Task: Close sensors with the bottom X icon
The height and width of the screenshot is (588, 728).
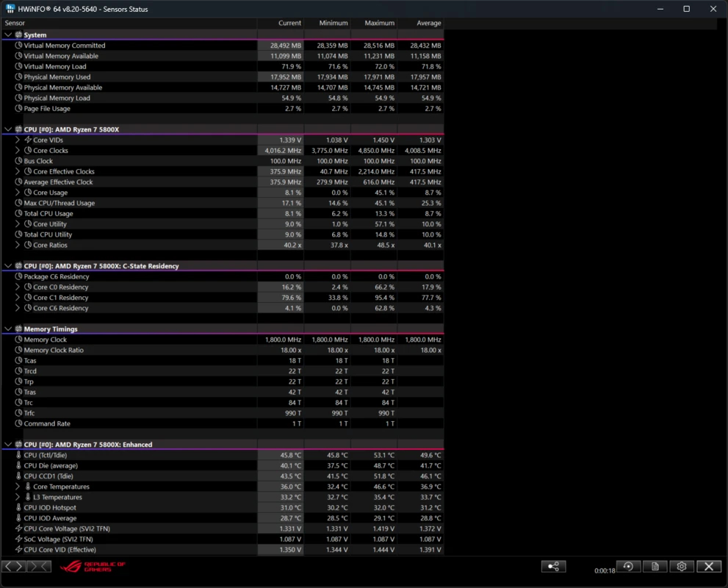Action: pos(708,567)
